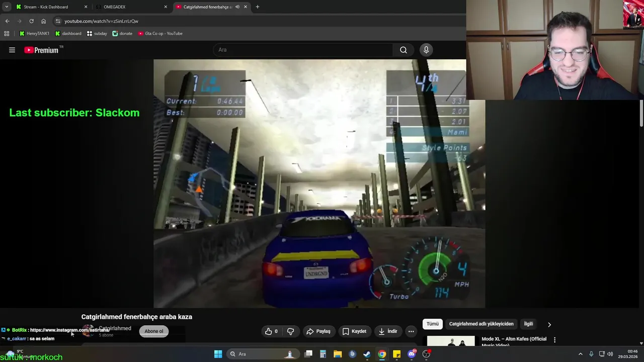Open the 'Gta Co op - YouTube' bookmark
Viewport: 644px width, 362px height.
pos(160,34)
